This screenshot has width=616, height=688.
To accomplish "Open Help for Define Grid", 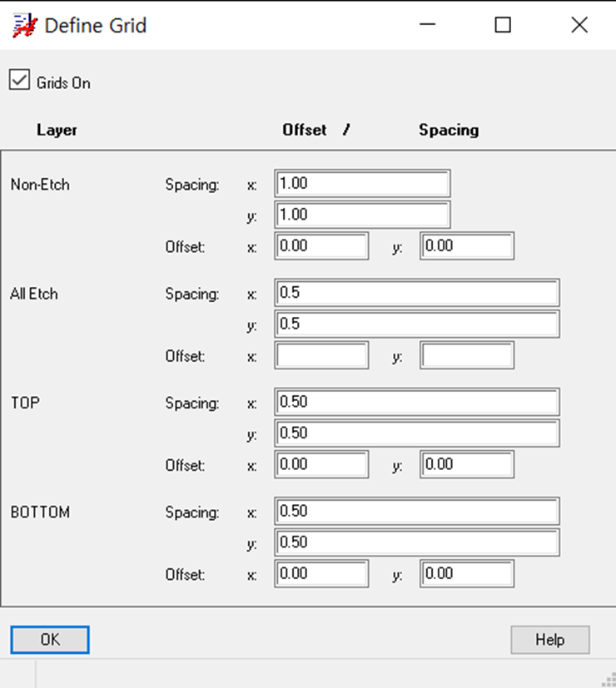I will coord(550,640).
